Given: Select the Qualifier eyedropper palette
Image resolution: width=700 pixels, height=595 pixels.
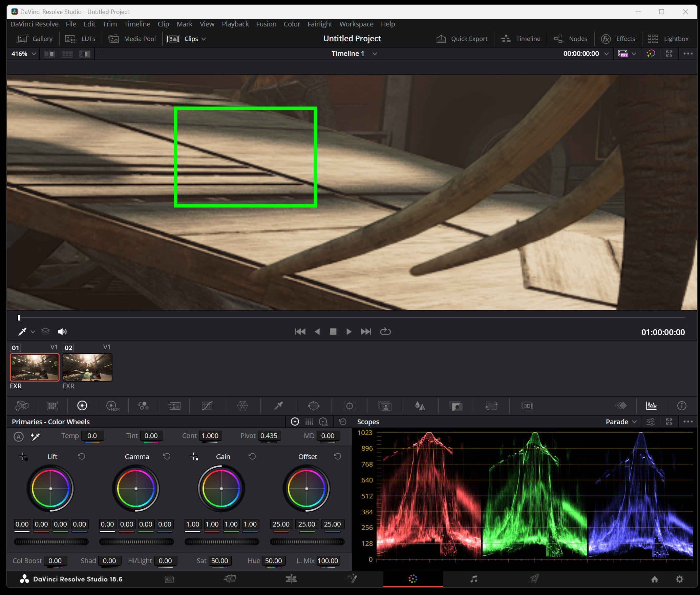Looking at the screenshot, I should 278,406.
